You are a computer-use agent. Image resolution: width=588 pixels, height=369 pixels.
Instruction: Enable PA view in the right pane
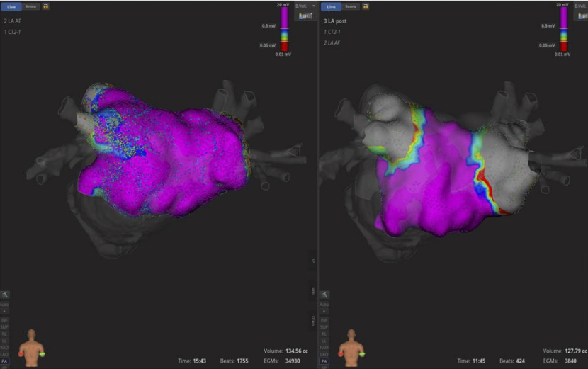click(325, 361)
